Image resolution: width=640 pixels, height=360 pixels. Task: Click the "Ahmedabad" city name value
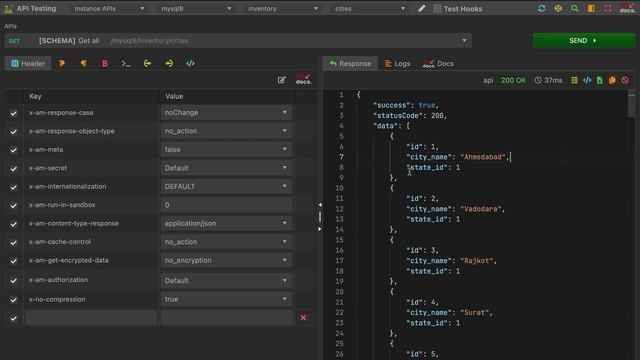click(x=483, y=157)
